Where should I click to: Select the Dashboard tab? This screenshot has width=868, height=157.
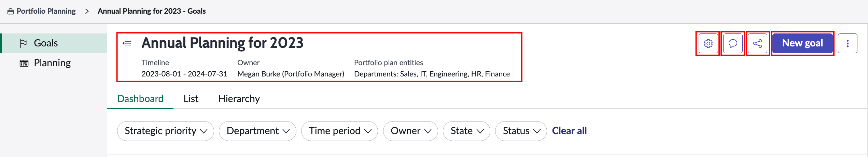(140, 99)
